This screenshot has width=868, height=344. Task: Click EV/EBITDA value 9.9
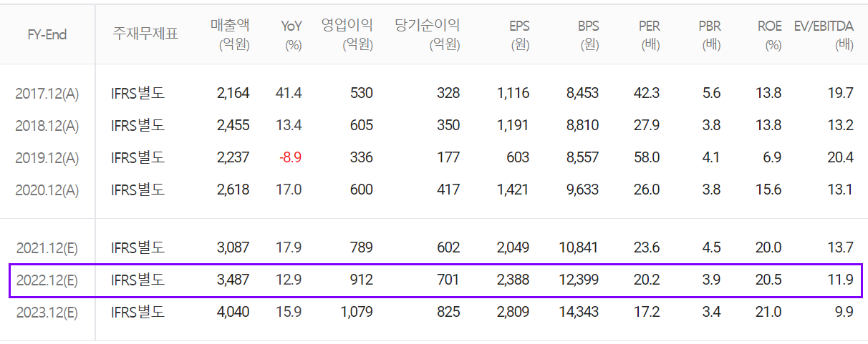pyautogui.click(x=844, y=312)
